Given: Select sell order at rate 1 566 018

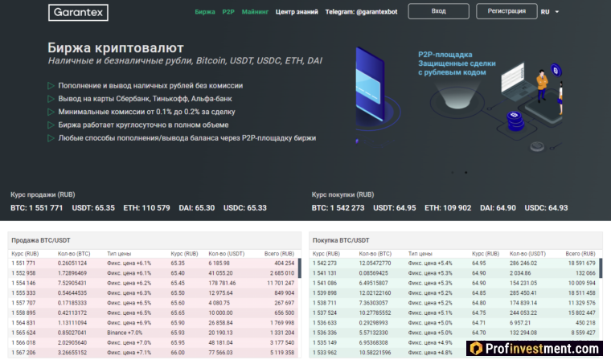Looking at the screenshot, I should 153,342.
